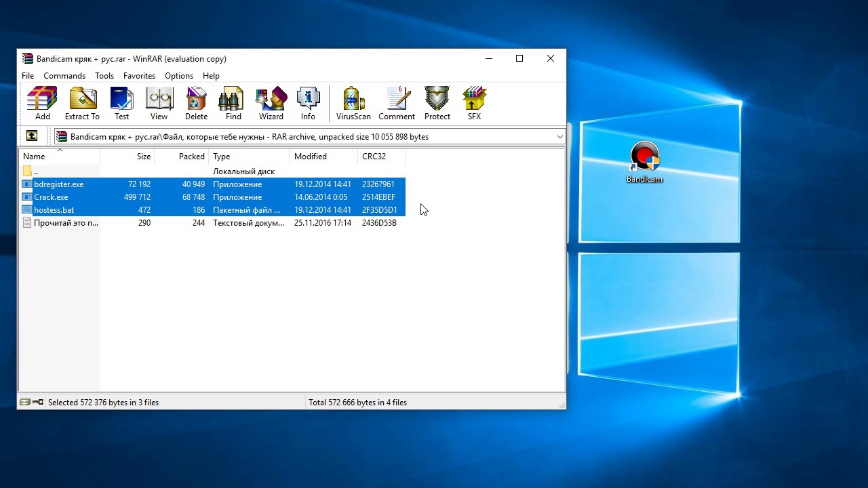Open the Commands menu
This screenshot has width=868, height=488.
[x=64, y=76]
